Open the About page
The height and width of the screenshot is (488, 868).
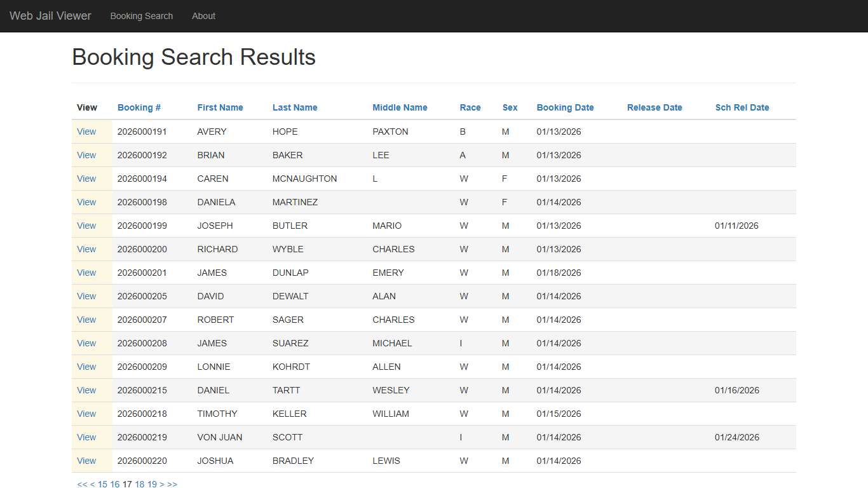pyautogui.click(x=203, y=16)
